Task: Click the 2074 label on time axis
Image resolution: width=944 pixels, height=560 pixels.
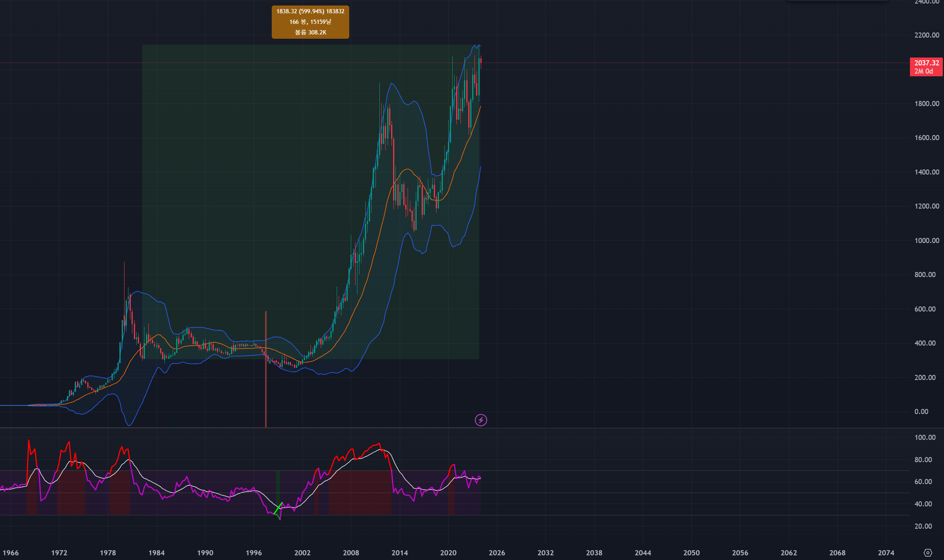Action: (x=886, y=553)
